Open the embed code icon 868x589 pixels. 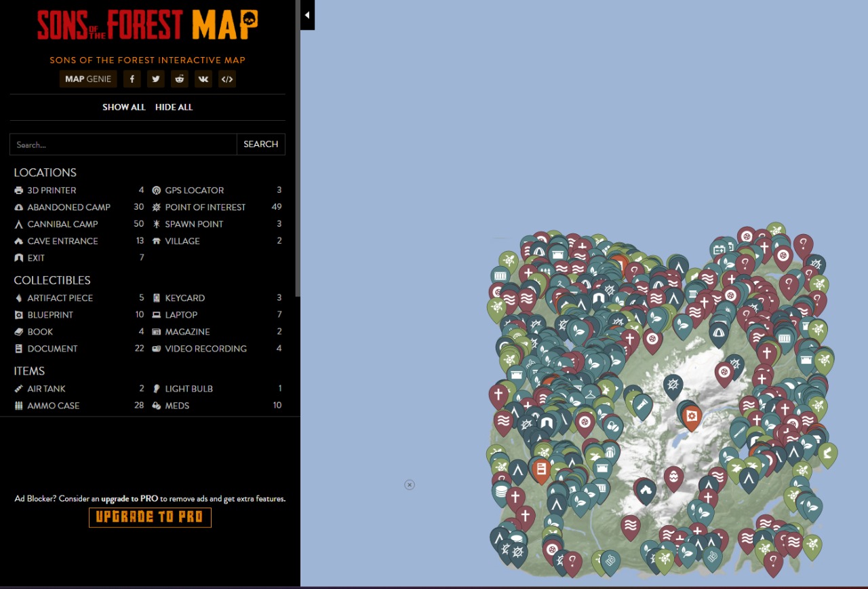[227, 79]
